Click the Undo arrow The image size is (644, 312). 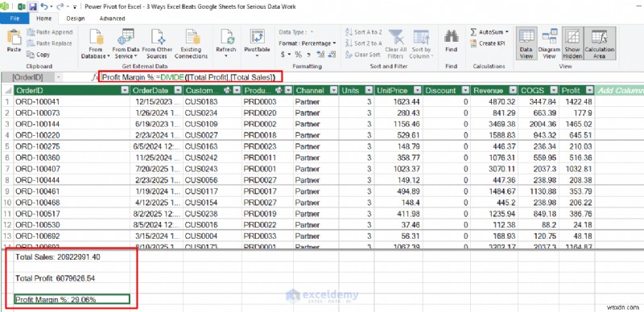pos(44,6)
